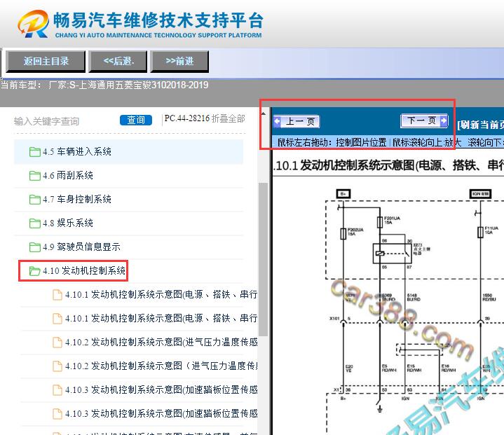Open the first 4.10.3 加速踏板位置 document

pos(161,389)
